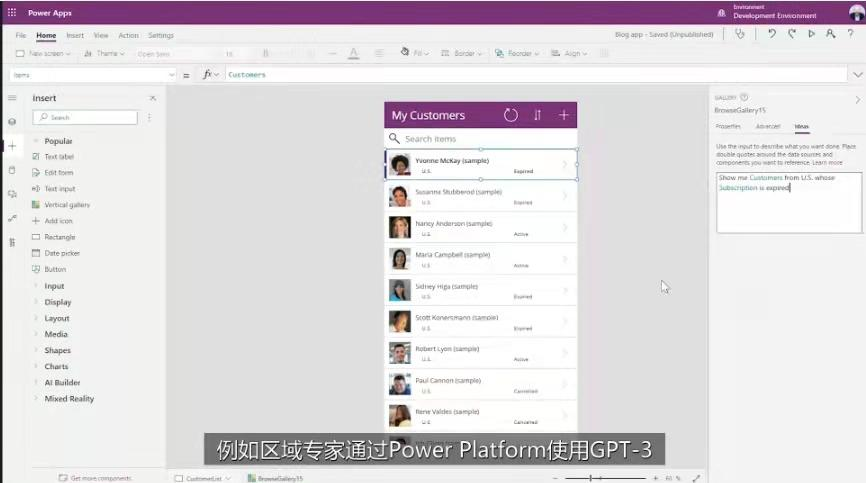Click the sort icon in the app header
The width and height of the screenshot is (866, 483).
(537, 115)
